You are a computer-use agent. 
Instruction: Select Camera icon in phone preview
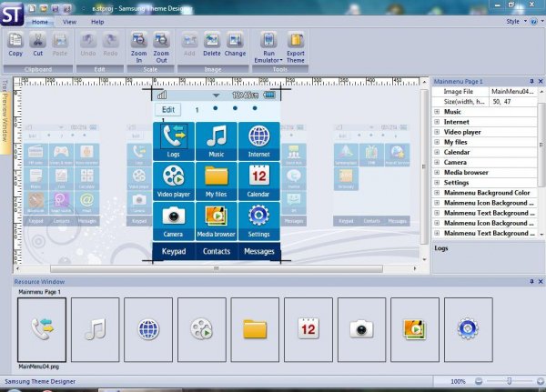coord(174,216)
